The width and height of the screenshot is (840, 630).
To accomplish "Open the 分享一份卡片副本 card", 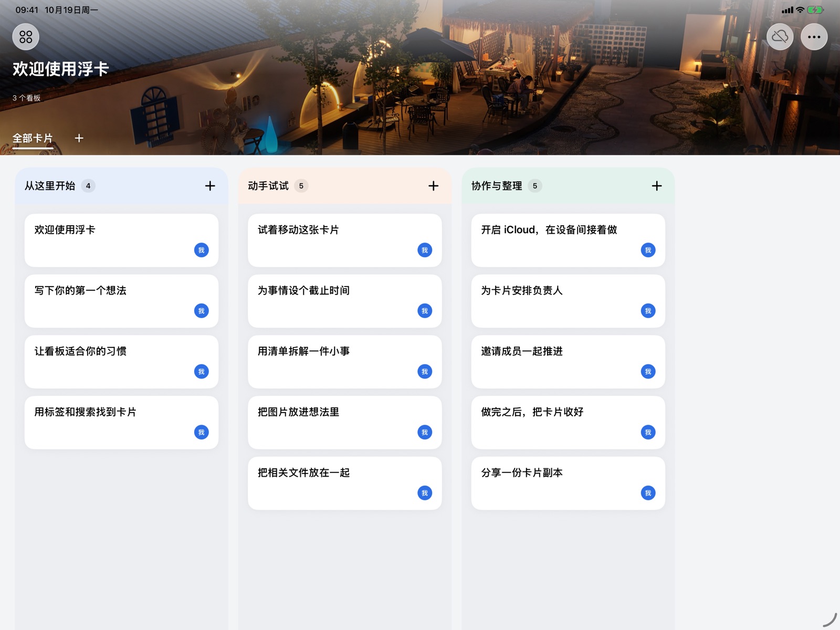I will coord(568,483).
